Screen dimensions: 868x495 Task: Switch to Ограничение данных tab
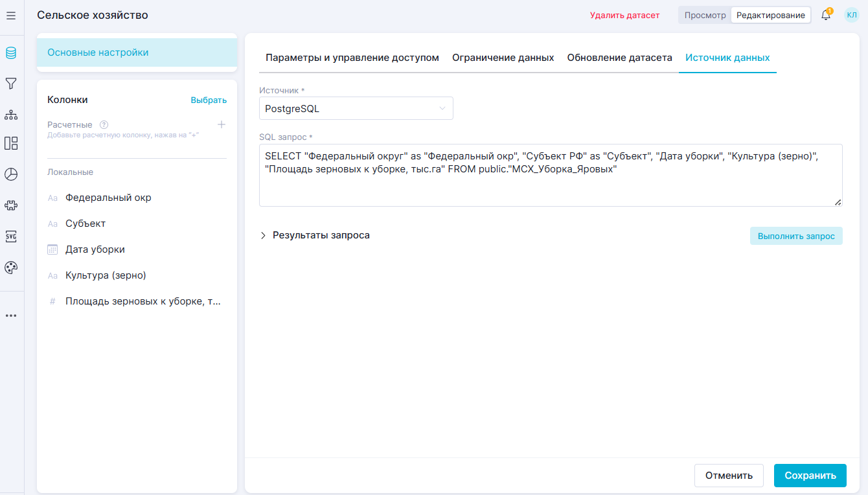coord(503,58)
